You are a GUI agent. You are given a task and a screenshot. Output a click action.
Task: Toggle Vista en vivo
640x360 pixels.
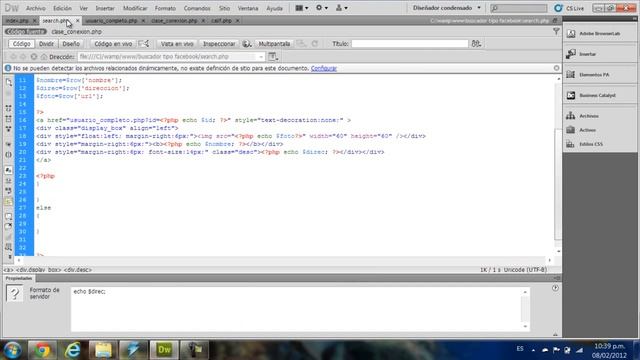point(177,44)
